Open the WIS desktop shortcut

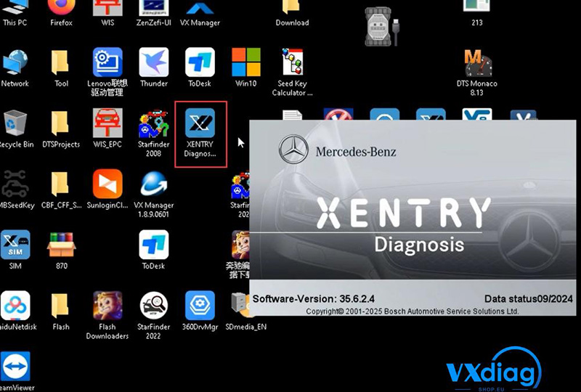(107, 13)
